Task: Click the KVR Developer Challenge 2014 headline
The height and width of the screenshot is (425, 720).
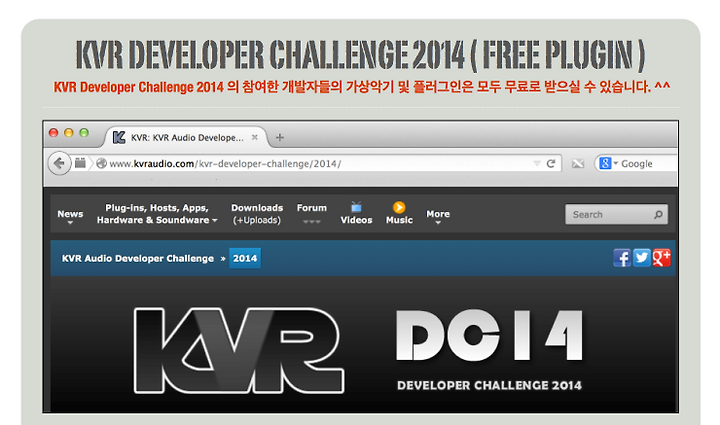Action: [x=361, y=55]
